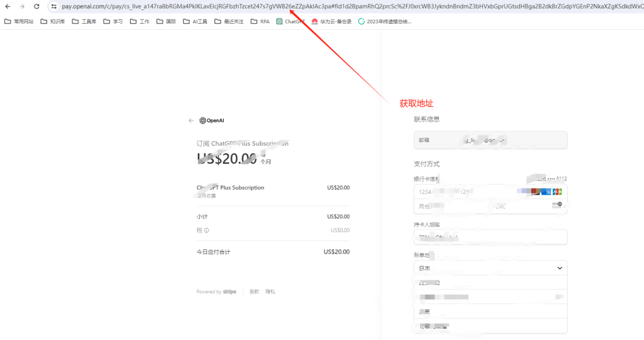Open site information icon in address bar
Viewport: 644px width, 340px height.
[54, 6]
